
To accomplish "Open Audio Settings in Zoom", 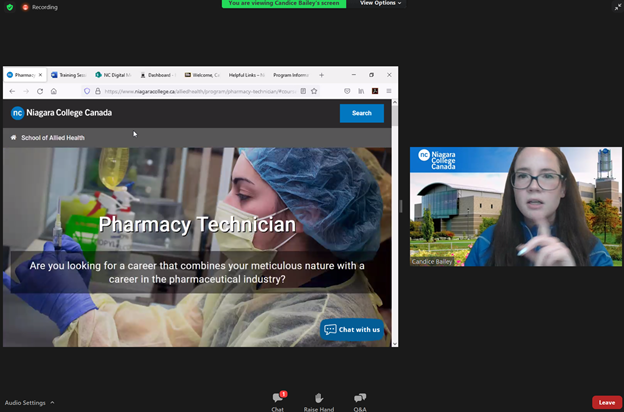I will (x=25, y=402).
